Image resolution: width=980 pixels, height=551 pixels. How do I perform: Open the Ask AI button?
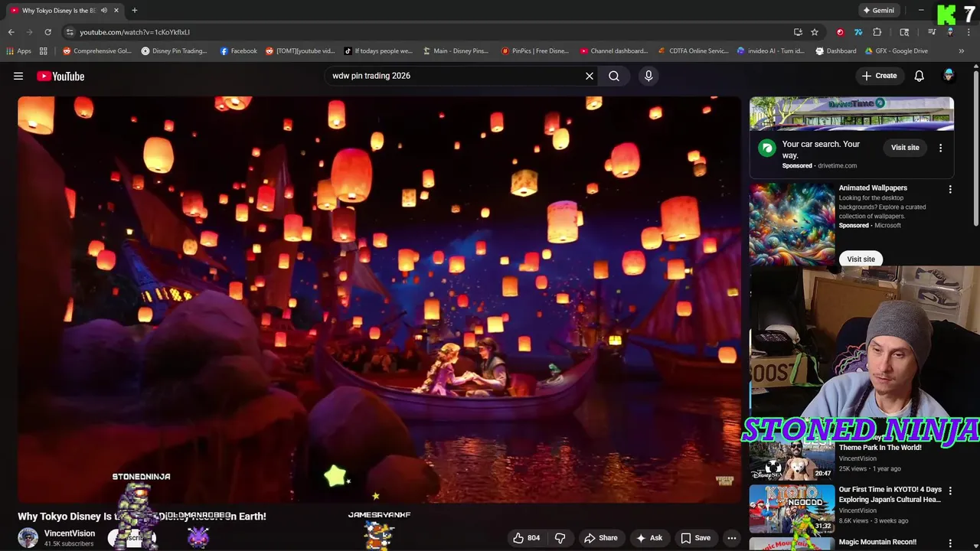pyautogui.click(x=648, y=538)
